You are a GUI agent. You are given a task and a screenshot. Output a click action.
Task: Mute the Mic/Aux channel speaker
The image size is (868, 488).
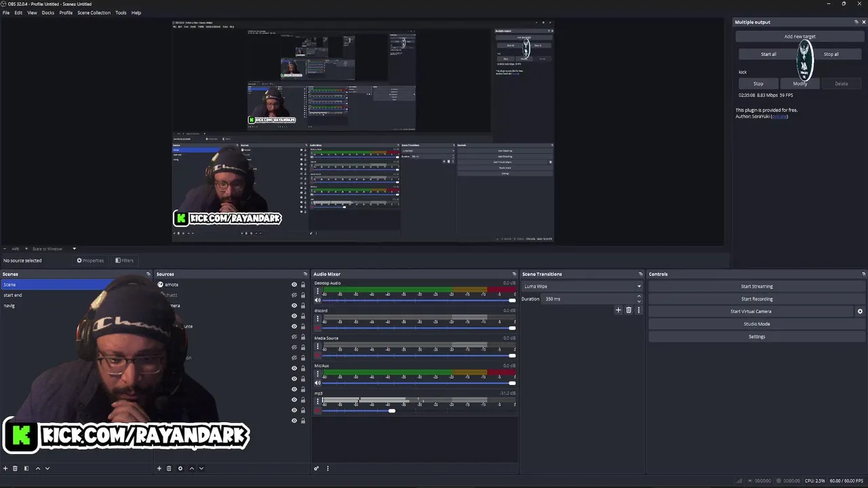click(318, 383)
